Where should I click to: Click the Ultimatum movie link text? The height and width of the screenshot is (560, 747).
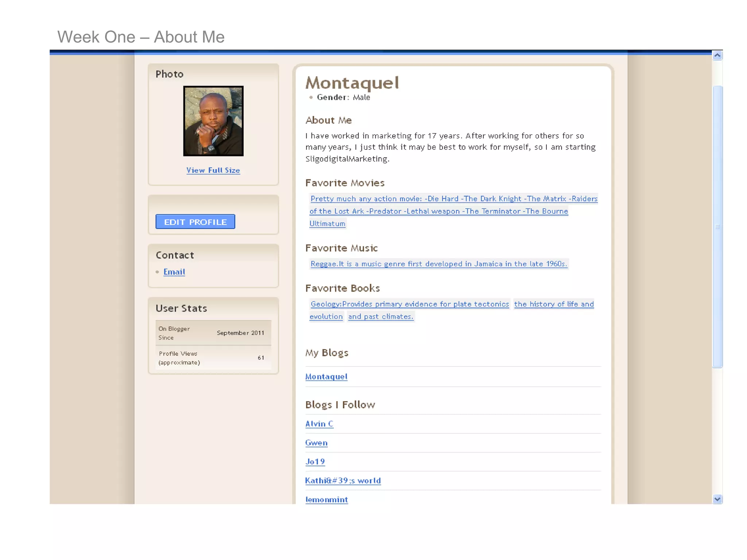[x=327, y=223]
